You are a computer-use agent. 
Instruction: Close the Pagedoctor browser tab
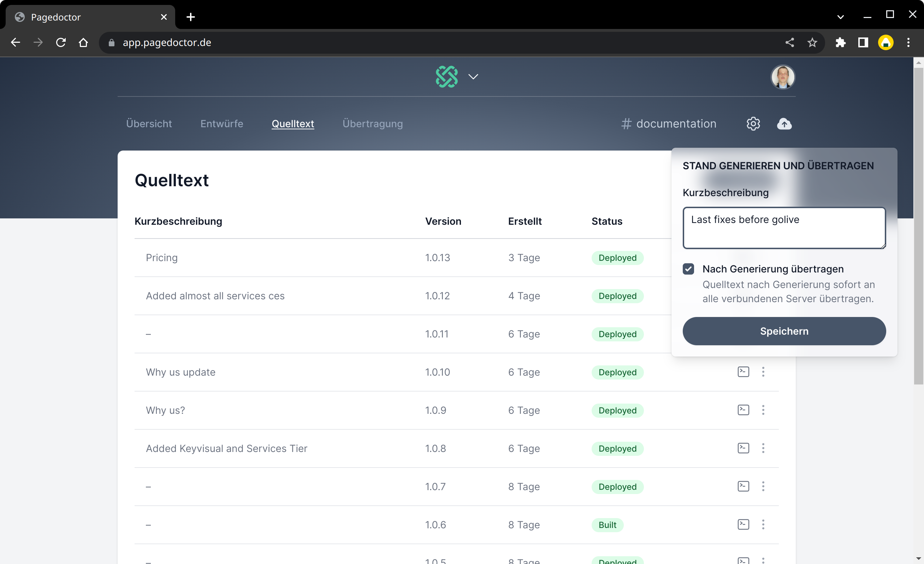point(164,17)
